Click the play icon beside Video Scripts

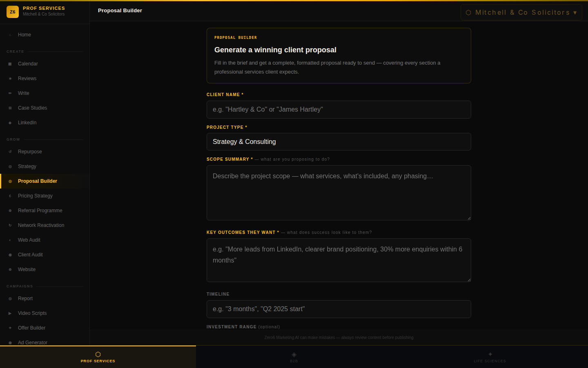click(x=10, y=313)
